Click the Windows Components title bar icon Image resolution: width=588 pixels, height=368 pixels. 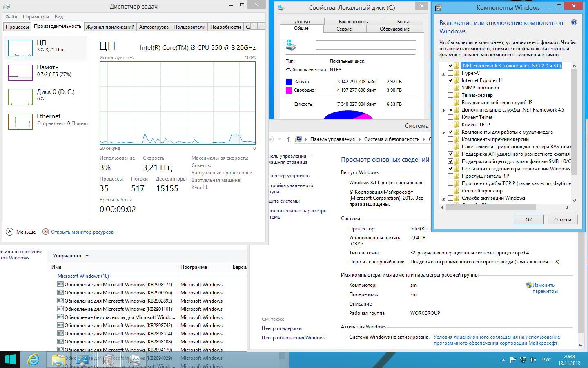438,7
